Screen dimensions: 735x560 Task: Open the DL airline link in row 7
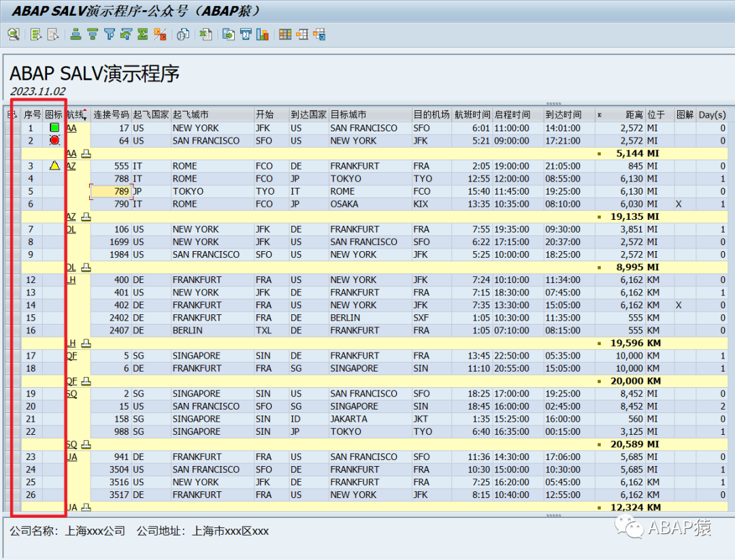click(71, 229)
